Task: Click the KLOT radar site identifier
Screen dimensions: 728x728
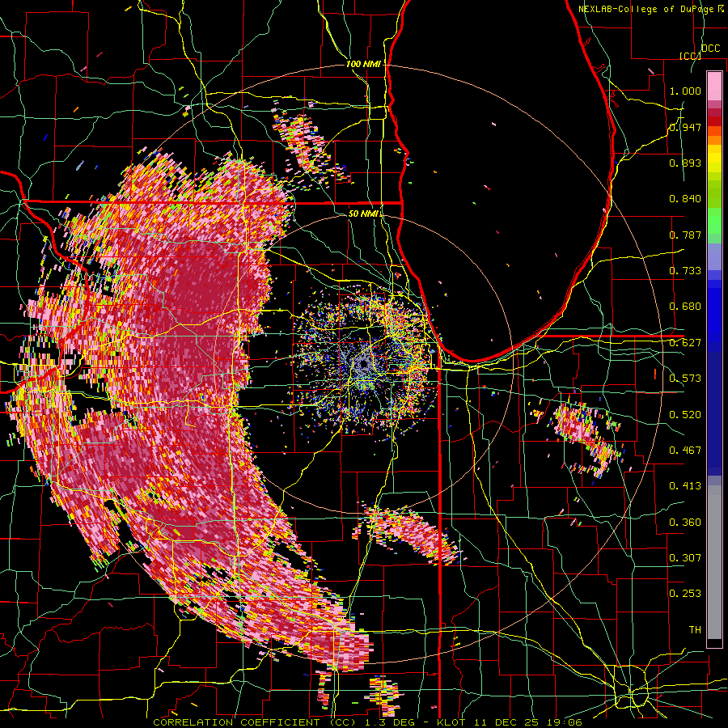Action: 453,722
